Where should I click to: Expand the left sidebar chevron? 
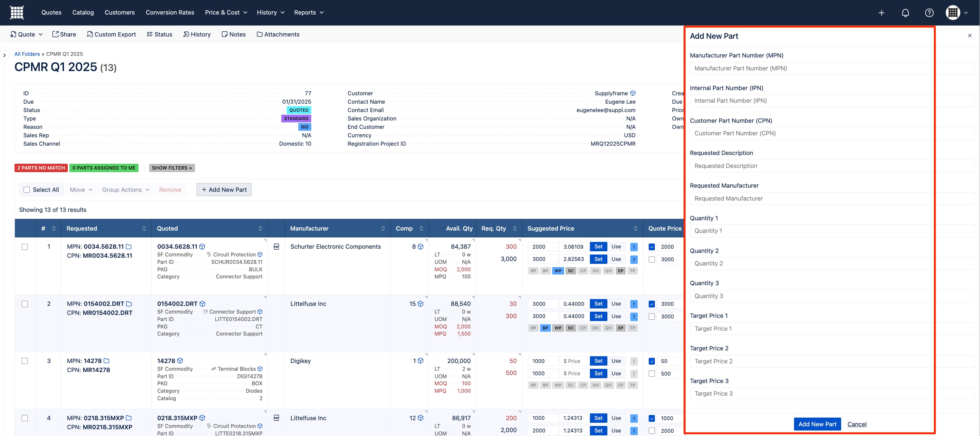click(4, 56)
